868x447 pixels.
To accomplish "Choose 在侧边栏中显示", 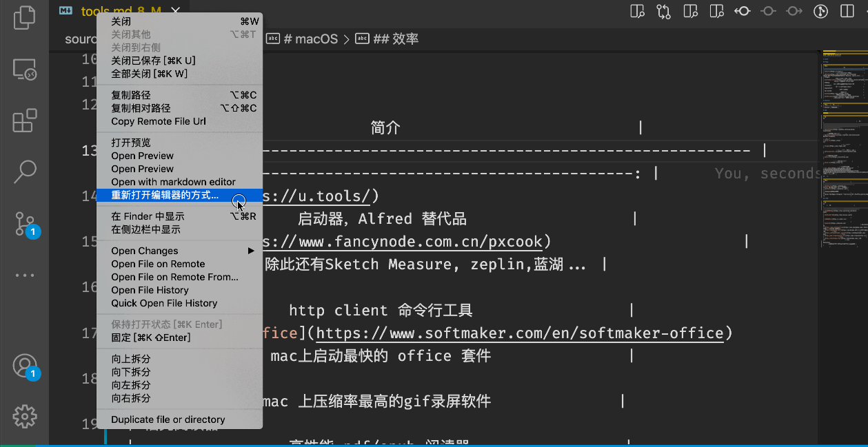I will pyautogui.click(x=179, y=229).
